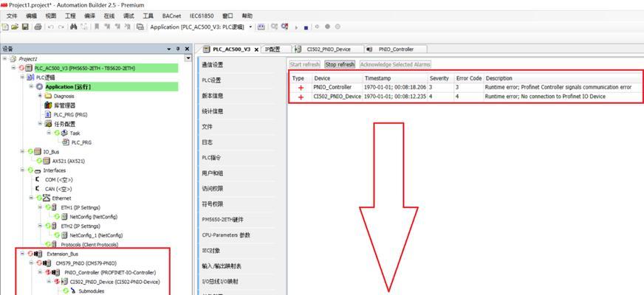Viewport: 644px width, 295px height.
Task: Collapse the Ethernet node
Action: click(32, 198)
